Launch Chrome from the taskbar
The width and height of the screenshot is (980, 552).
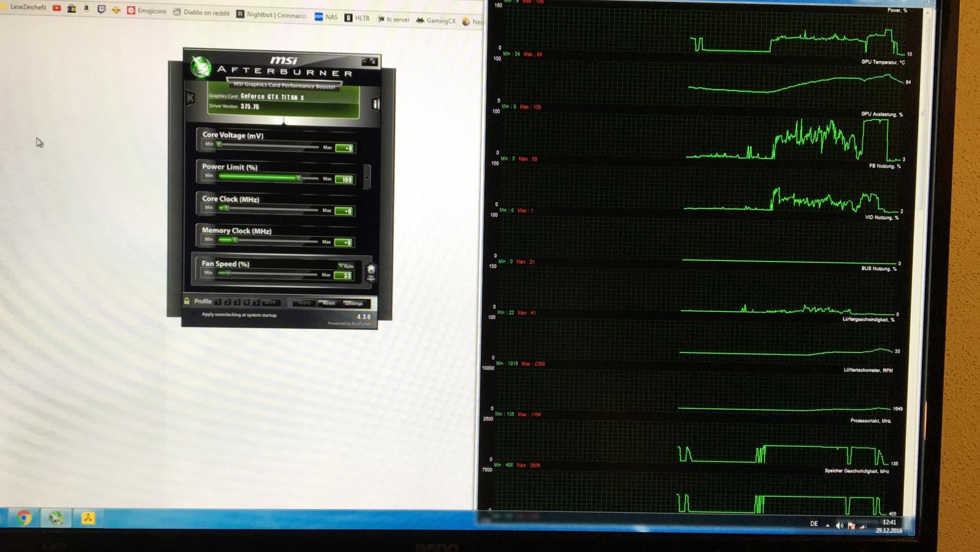[x=24, y=518]
